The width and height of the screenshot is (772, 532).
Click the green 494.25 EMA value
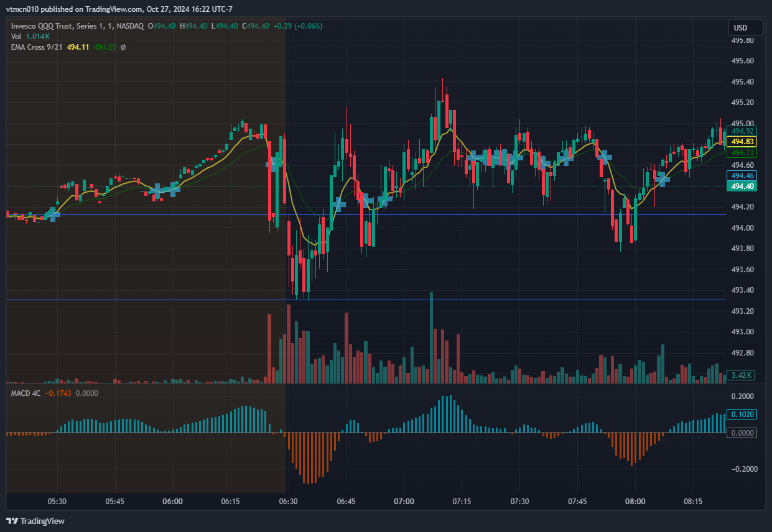pos(105,47)
